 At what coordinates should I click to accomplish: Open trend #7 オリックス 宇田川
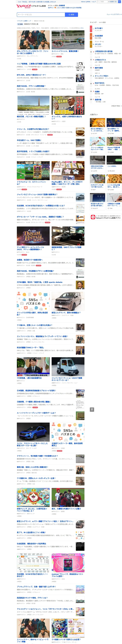[101, 76]
